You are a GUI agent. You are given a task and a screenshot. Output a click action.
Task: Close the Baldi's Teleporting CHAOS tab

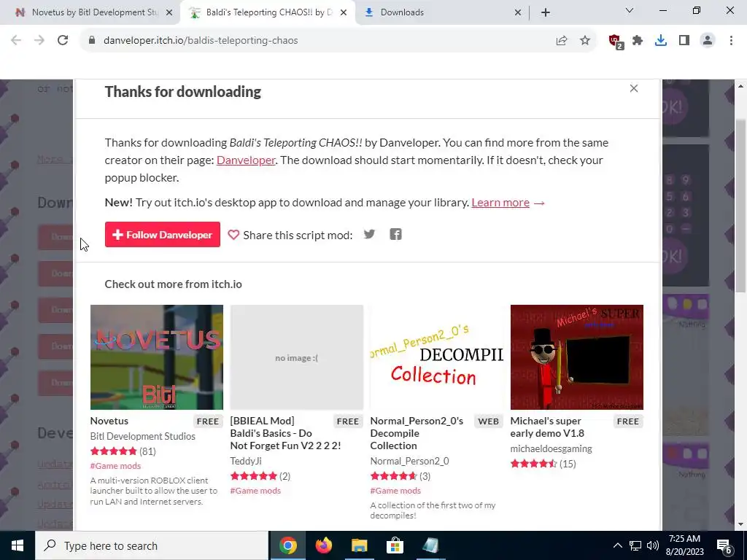coord(344,13)
